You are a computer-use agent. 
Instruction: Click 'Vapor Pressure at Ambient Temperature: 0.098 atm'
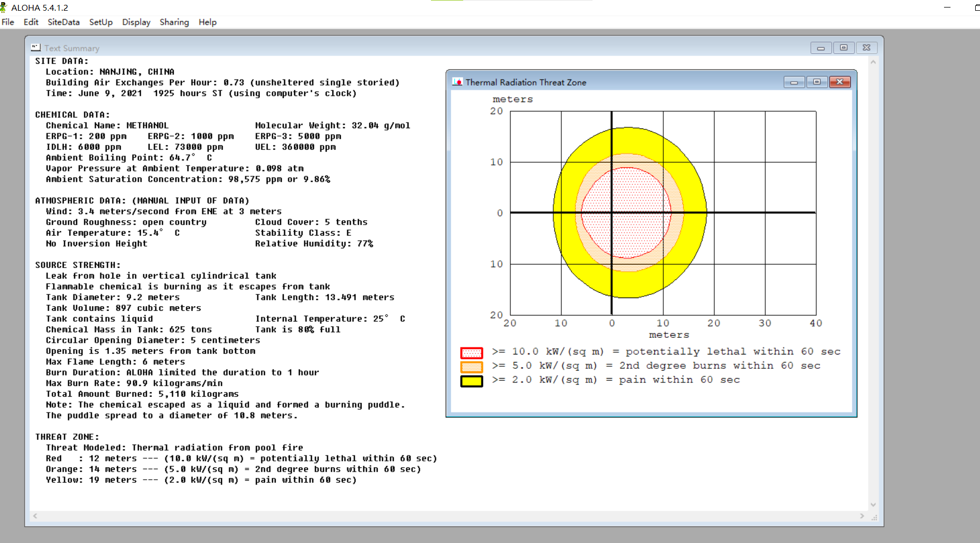(175, 169)
